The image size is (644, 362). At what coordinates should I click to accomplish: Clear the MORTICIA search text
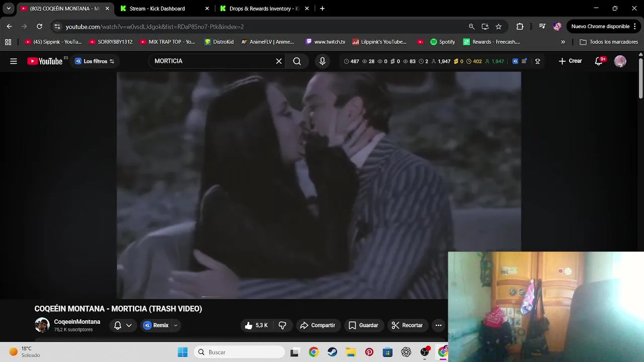point(279,61)
